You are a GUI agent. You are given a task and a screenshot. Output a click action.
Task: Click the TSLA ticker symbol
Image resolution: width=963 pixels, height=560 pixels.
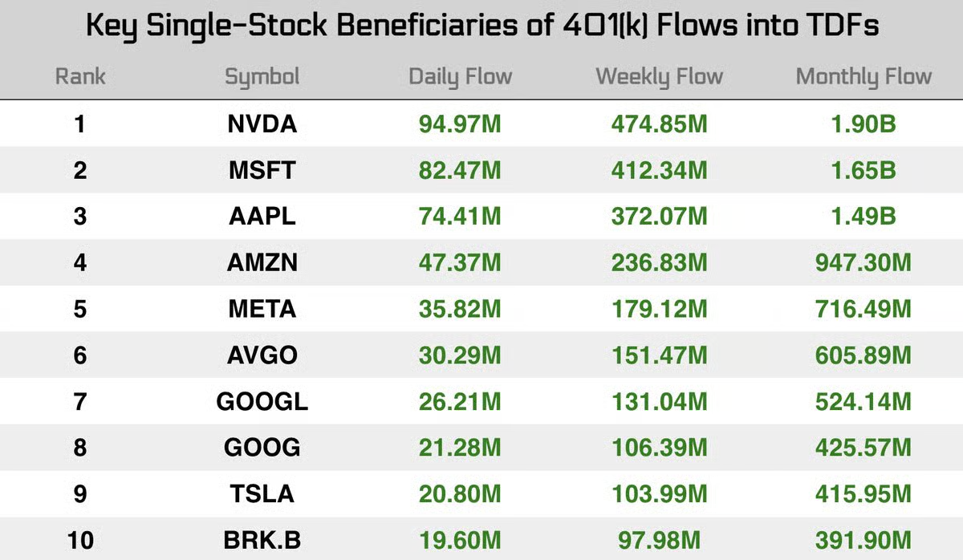click(x=262, y=493)
